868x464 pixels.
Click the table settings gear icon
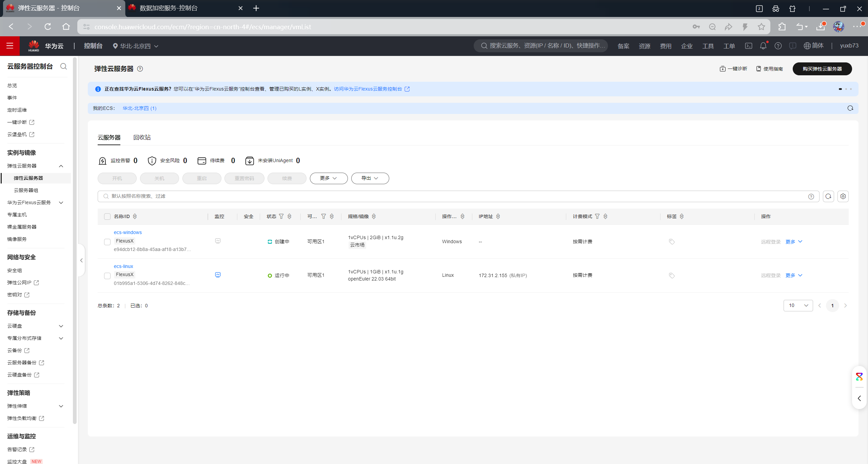[843, 196]
